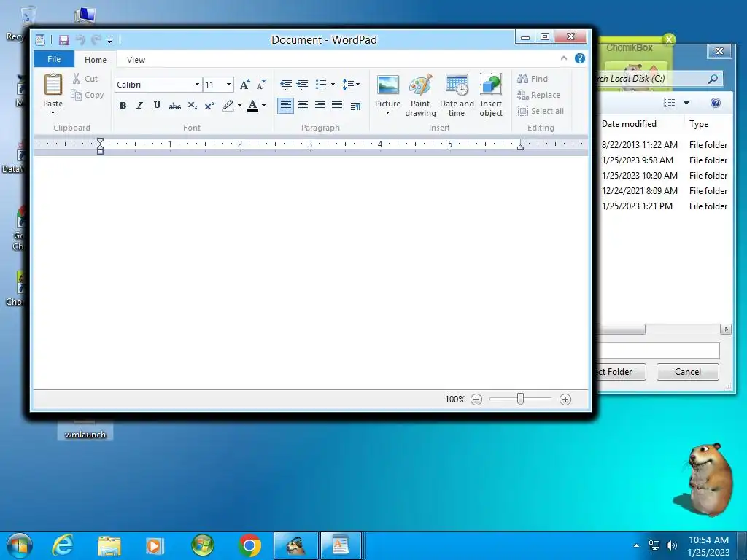Insert a Paint drawing
The width and height of the screenshot is (747, 560).
click(x=420, y=96)
